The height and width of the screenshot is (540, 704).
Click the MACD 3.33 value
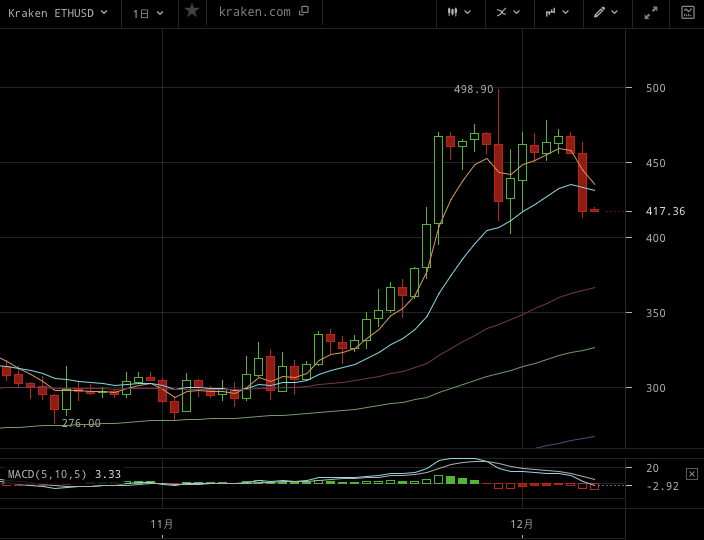108,474
